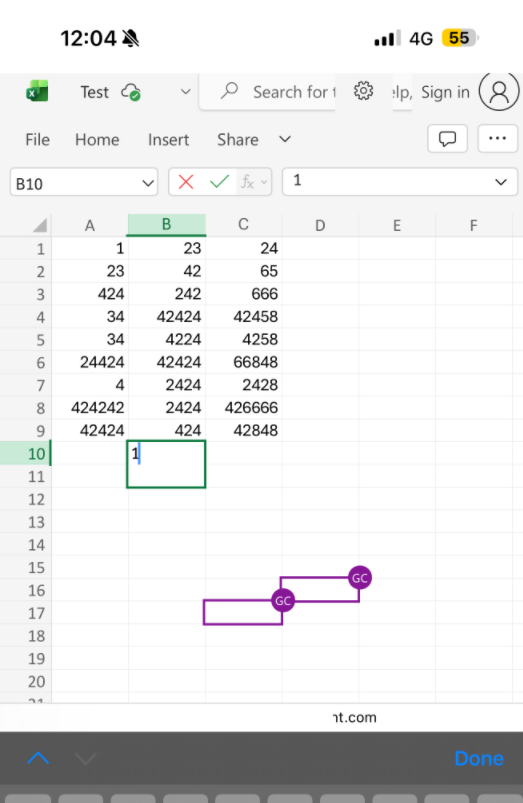Tap the formula bar input showing 1
The image size is (523, 803).
point(387,181)
